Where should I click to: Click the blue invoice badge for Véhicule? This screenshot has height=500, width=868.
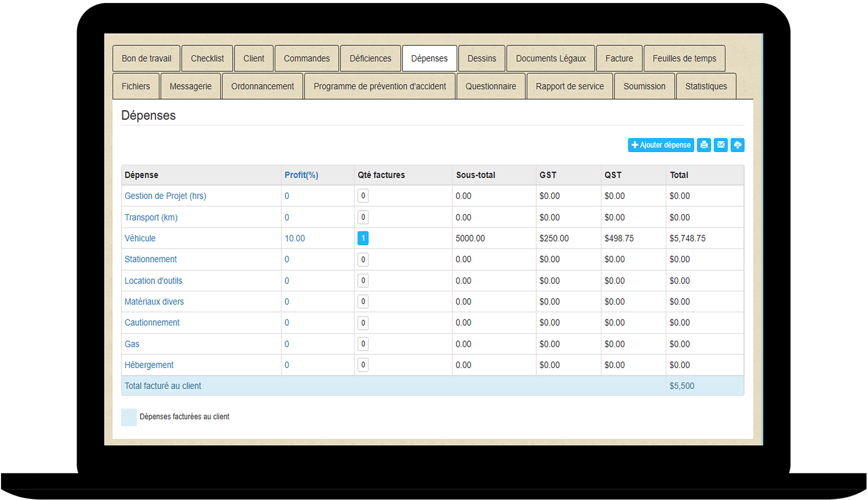click(x=363, y=238)
